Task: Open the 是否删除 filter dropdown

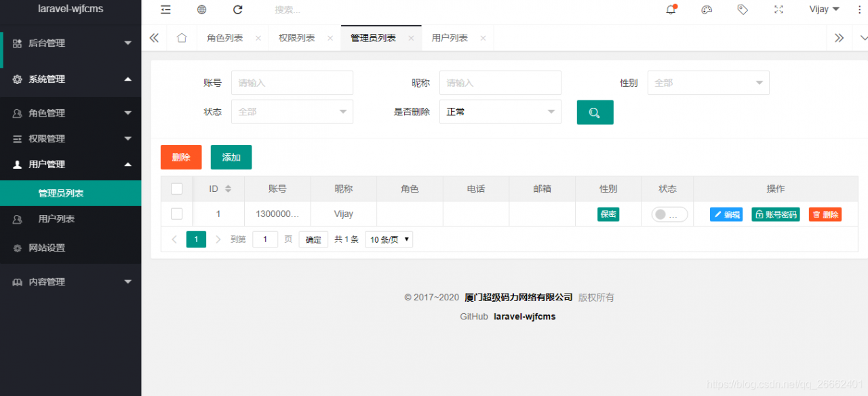Action: pos(500,111)
